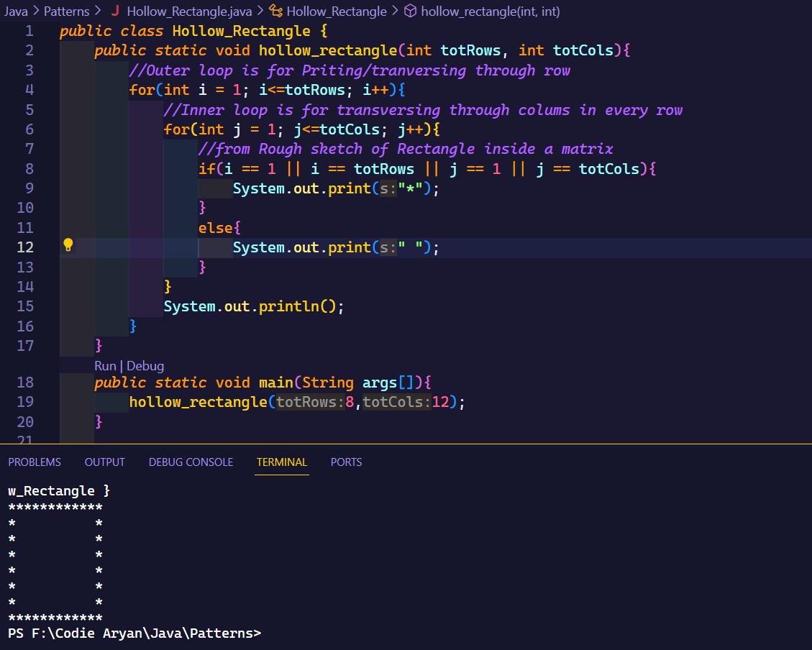The image size is (812, 650).
Task: Click line number 12 in the gutter
Action: [x=25, y=247]
